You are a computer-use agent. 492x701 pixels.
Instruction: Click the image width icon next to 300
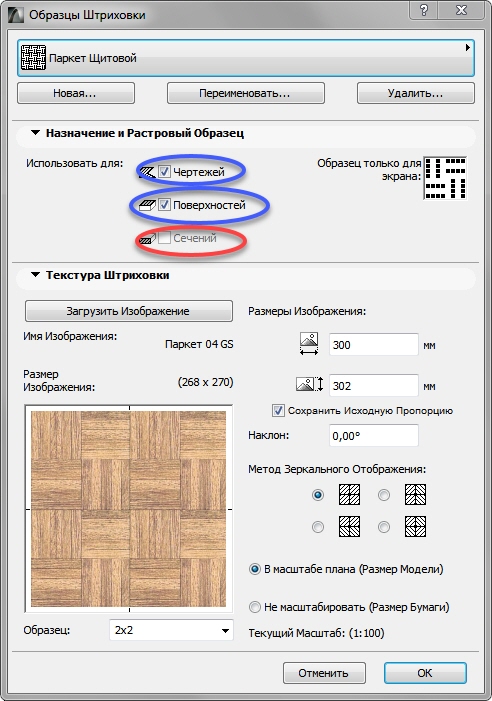tap(309, 344)
